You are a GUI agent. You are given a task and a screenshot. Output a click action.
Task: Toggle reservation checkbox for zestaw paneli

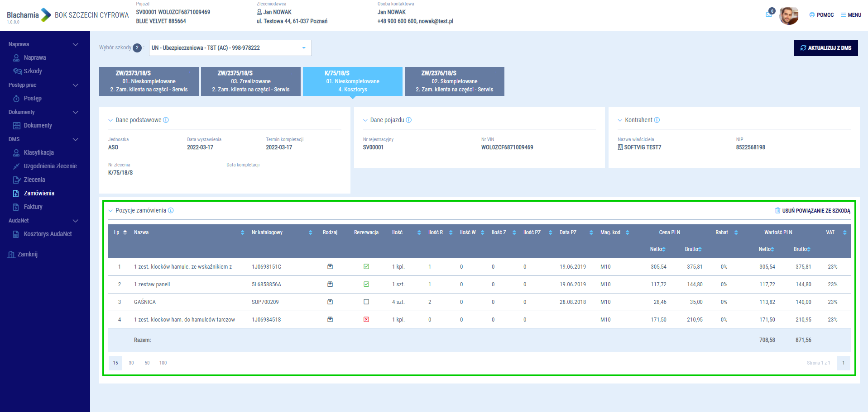[366, 284]
